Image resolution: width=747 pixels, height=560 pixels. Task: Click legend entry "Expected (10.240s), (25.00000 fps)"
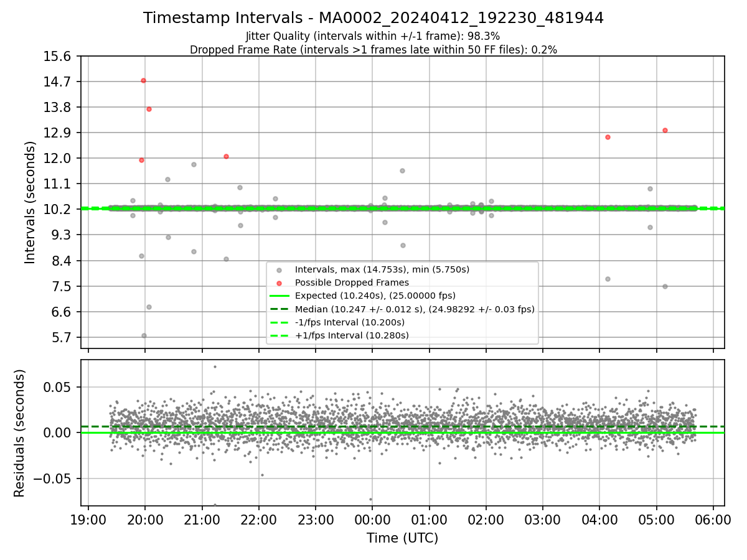coord(375,296)
